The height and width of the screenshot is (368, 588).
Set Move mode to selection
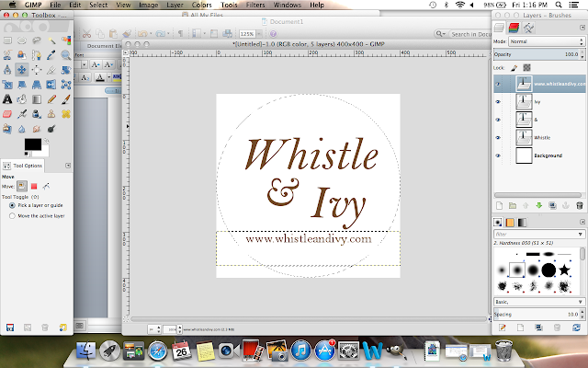[34, 186]
